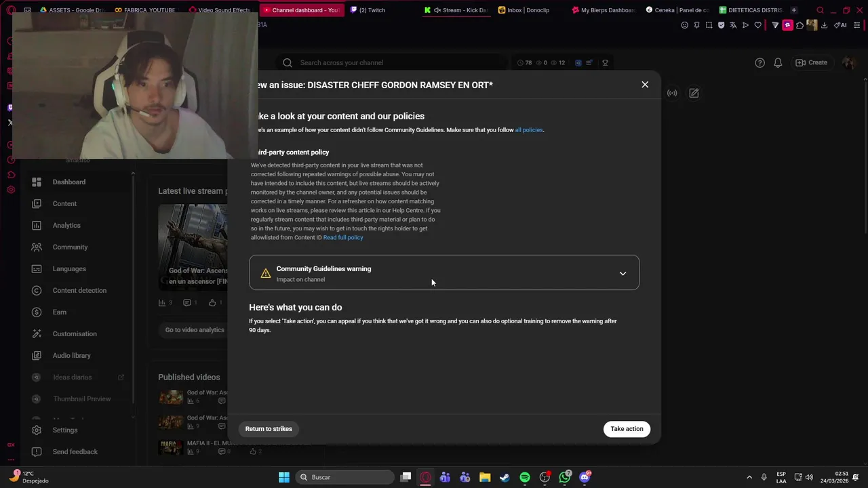Open the 'all policies' link
Image resolution: width=868 pixels, height=488 pixels.
click(529, 130)
